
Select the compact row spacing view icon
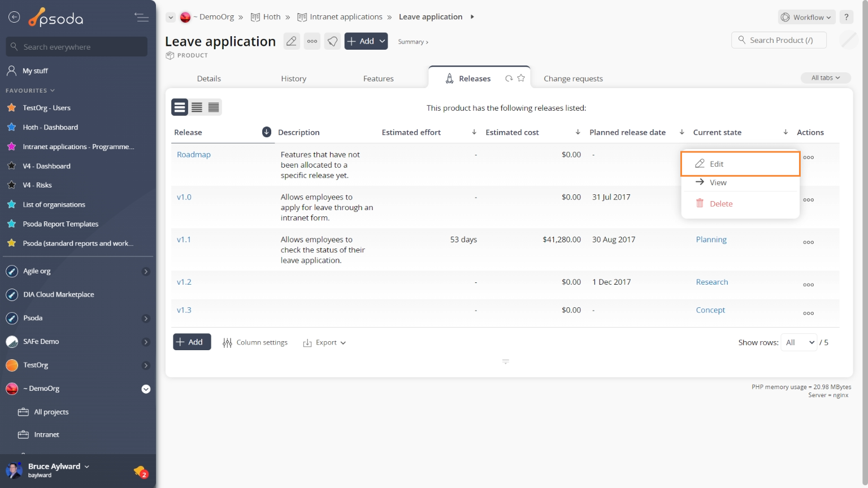[214, 107]
